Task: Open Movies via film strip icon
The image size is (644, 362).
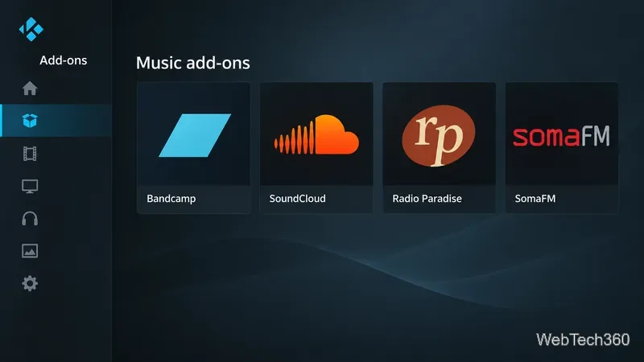Action: click(x=30, y=154)
